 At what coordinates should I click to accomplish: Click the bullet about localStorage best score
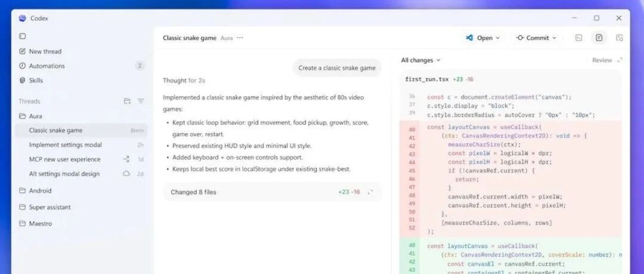(261, 169)
